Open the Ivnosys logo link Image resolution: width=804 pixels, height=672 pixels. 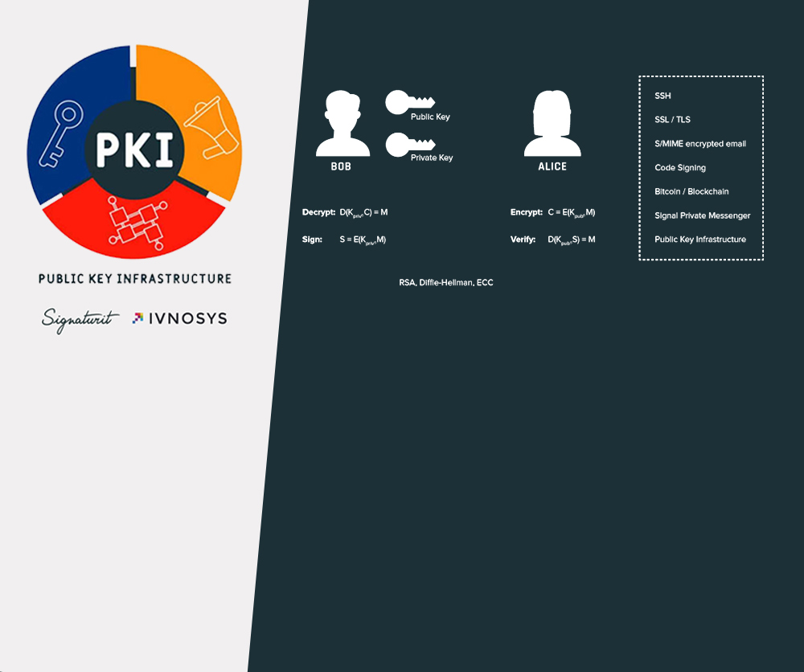tap(180, 318)
